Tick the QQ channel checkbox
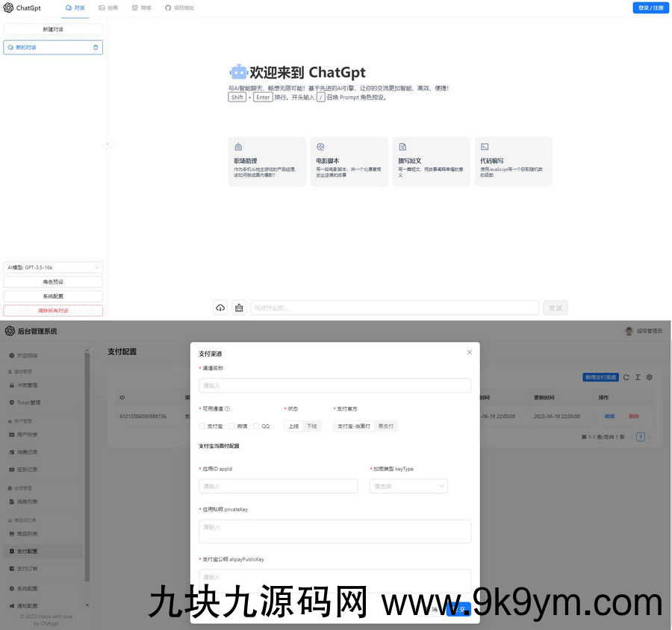The height and width of the screenshot is (630, 672). (256, 426)
